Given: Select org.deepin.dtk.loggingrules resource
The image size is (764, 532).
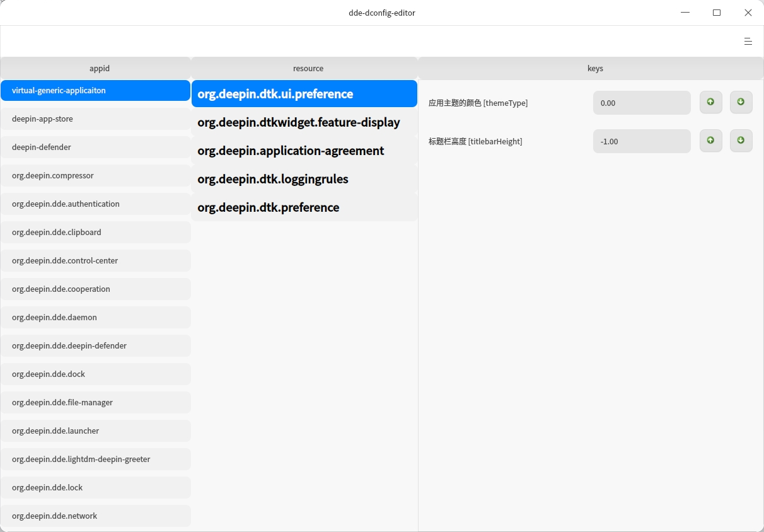Looking at the screenshot, I should tap(304, 179).
